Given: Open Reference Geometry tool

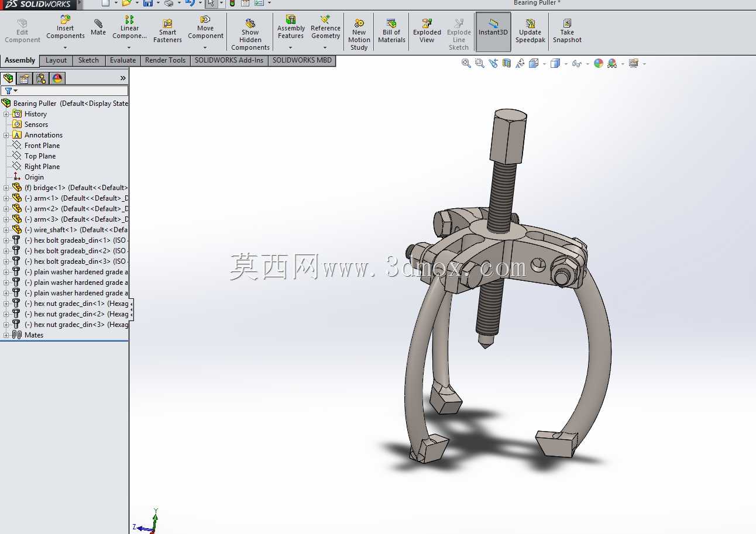Looking at the screenshot, I should click(325, 27).
